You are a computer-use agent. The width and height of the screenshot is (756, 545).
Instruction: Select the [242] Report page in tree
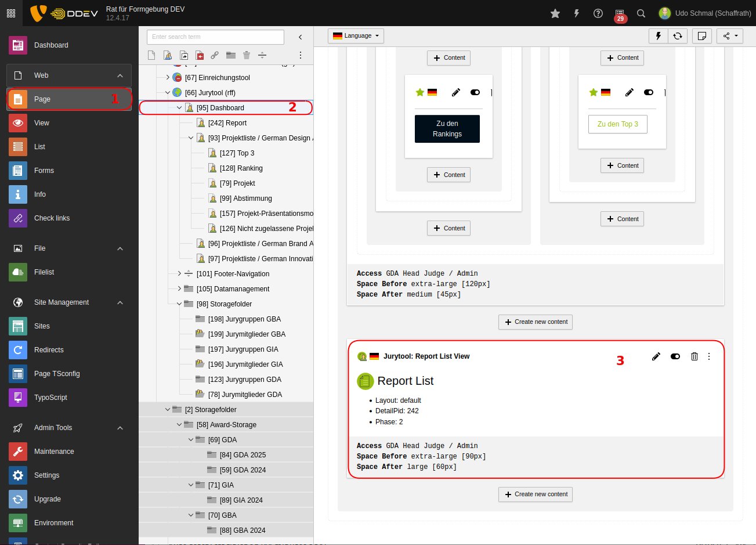227,123
